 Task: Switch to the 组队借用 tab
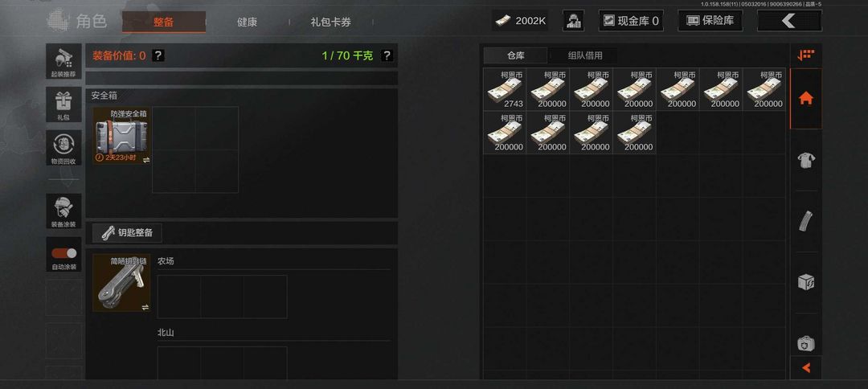584,55
